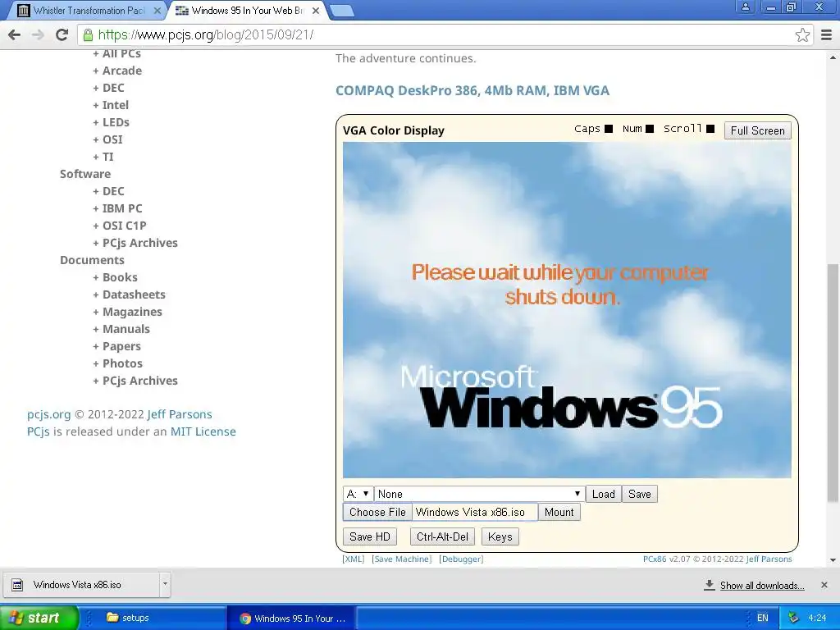Click the Software section heading
The image size is (840, 630).
click(85, 174)
